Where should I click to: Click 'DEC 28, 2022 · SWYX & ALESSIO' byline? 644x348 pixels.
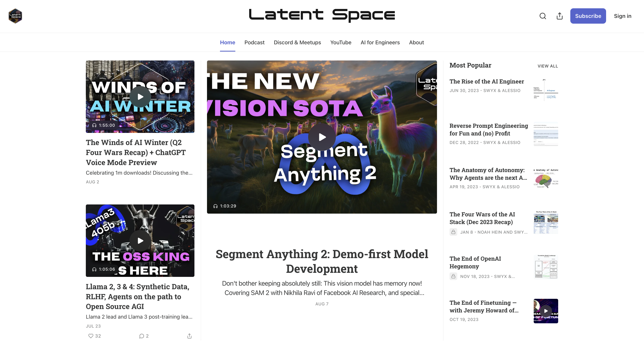(x=485, y=142)
